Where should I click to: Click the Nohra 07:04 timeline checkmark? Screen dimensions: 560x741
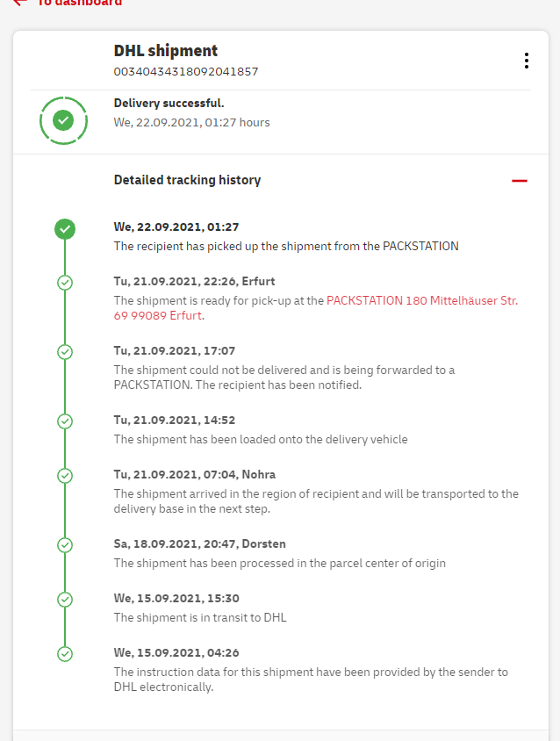65,475
